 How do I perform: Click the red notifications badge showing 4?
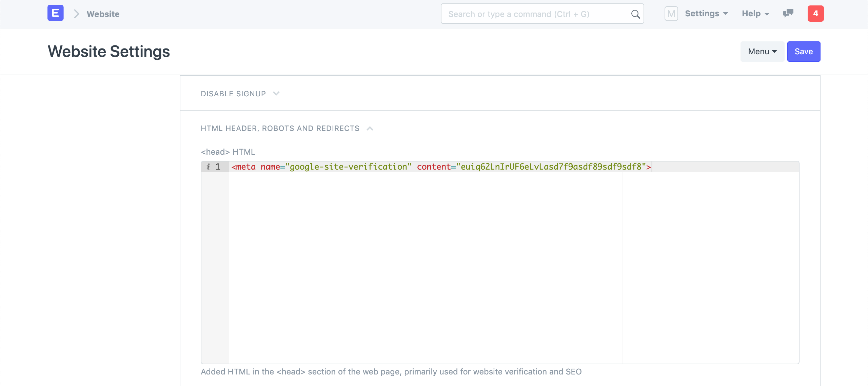tap(816, 14)
